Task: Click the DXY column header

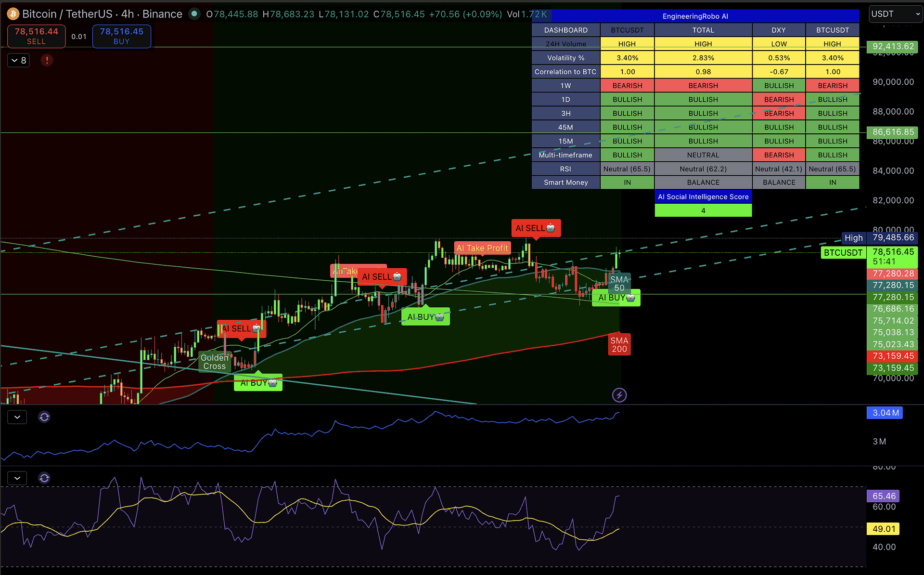Action: tap(779, 30)
